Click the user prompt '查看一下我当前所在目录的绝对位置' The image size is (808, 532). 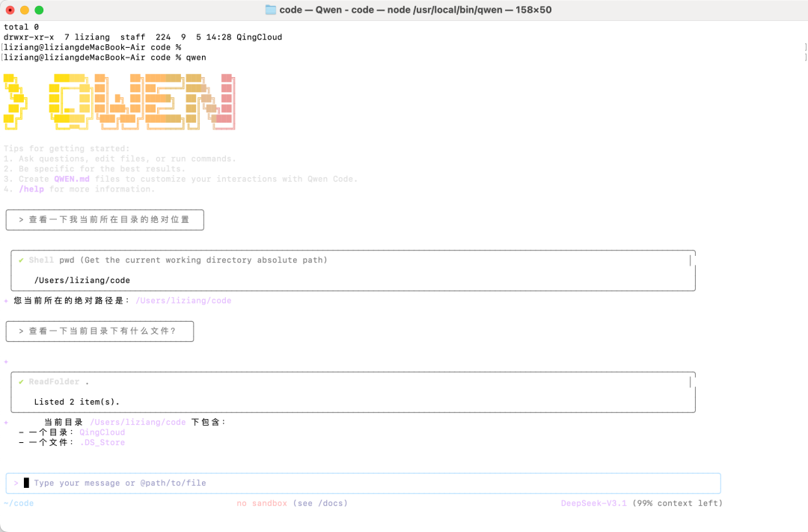[105, 219]
